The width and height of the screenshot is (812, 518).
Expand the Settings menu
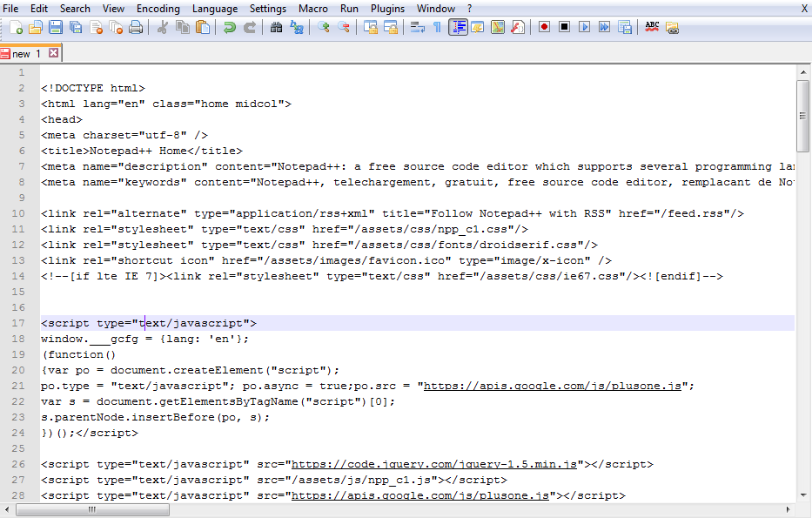pos(267,8)
